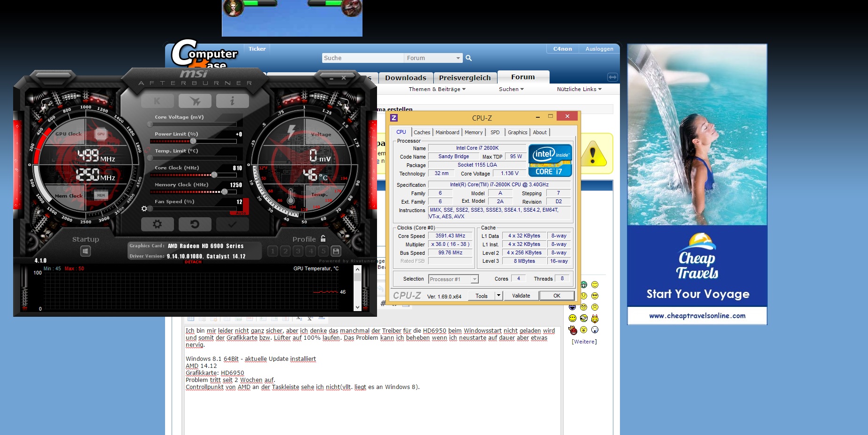868x435 pixels.
Task: Switch to the Caches tab in CPU-Z
Action: coord(422,132)
